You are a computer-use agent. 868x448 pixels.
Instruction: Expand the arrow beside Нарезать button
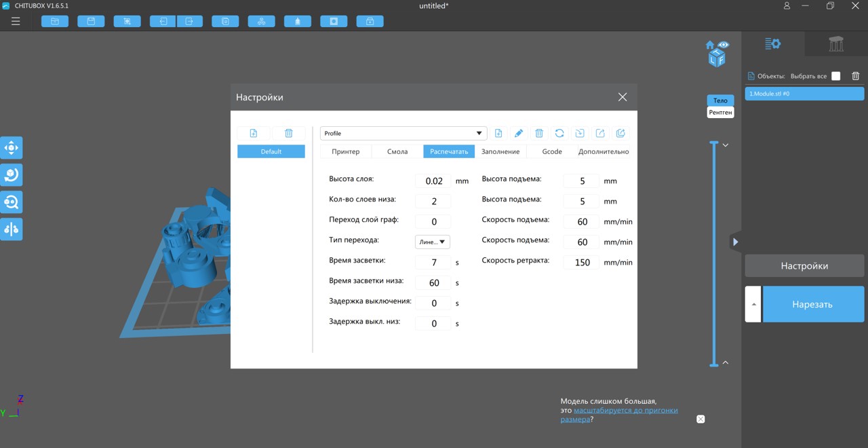point(753,304)
